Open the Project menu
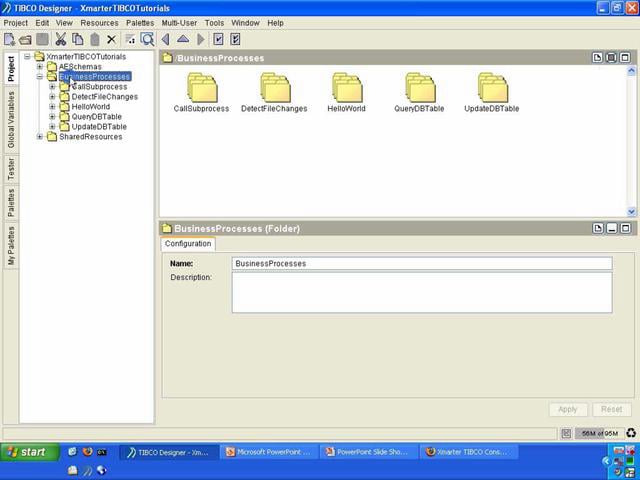 click(x=16, y=23)
